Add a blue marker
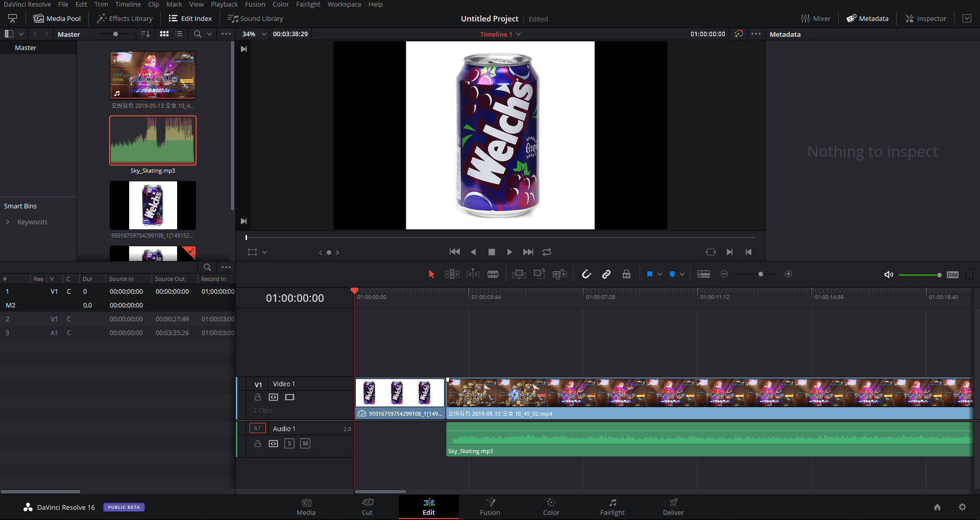 point(672,274)
